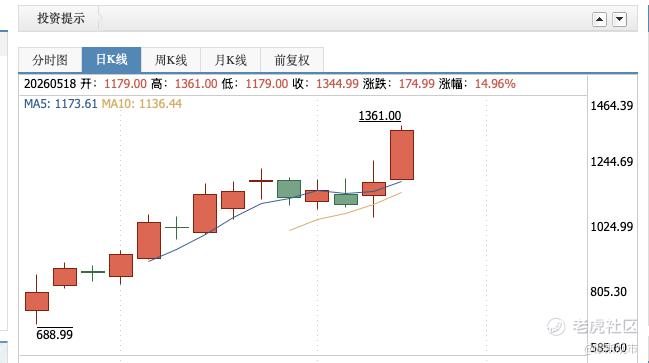649x363 pixels.
Task: Click the MA10 value label
Action: click(142, 103)
